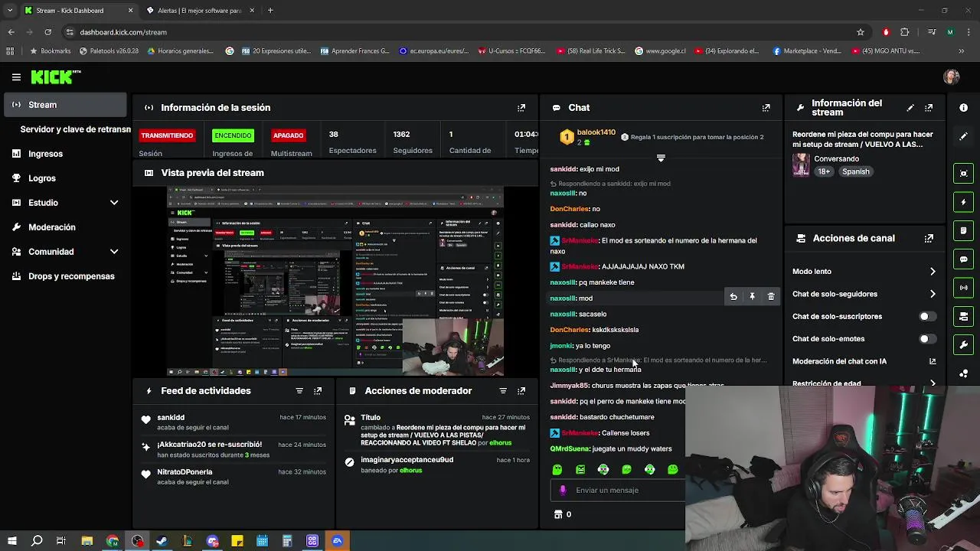Screen dimensions: 980x551
Task: Open the EA app from the taskbar
Action: click(337, 541)
